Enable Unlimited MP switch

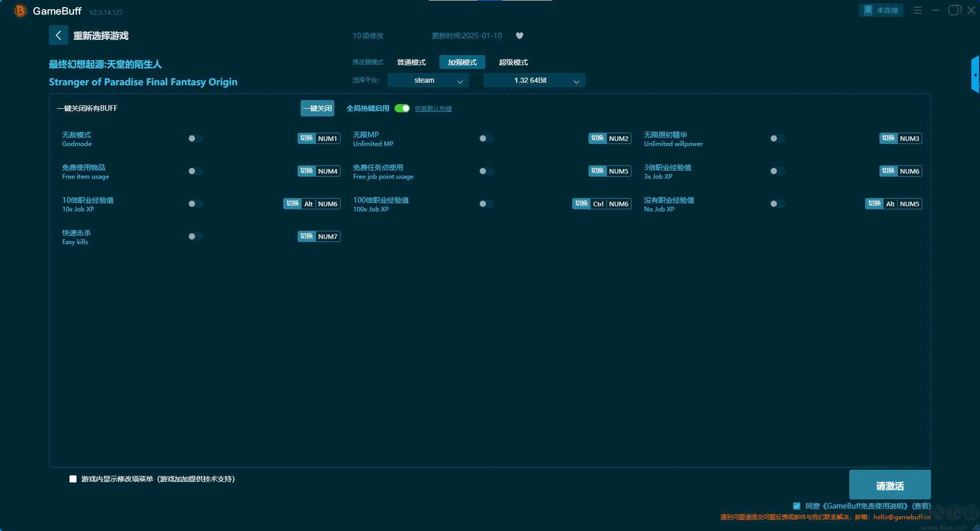point(486,138)
